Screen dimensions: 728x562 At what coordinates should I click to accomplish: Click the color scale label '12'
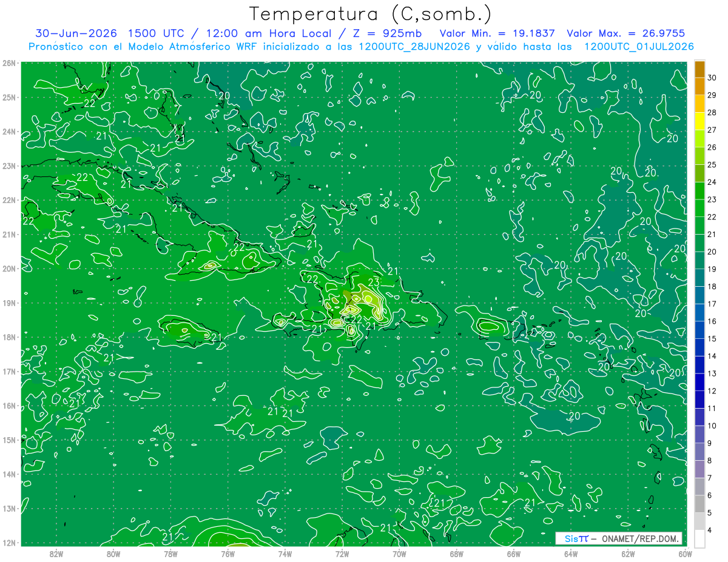pos(712,391)
